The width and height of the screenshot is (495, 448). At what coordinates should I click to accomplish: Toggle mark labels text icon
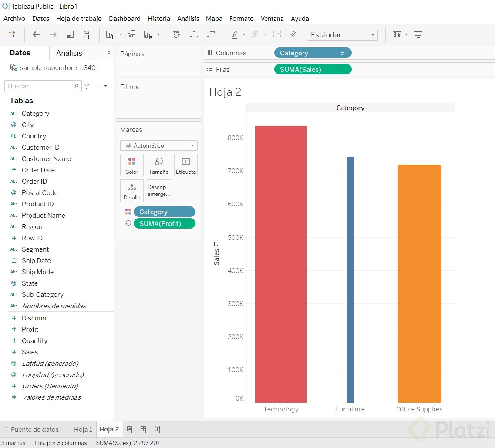click(277, 34)
